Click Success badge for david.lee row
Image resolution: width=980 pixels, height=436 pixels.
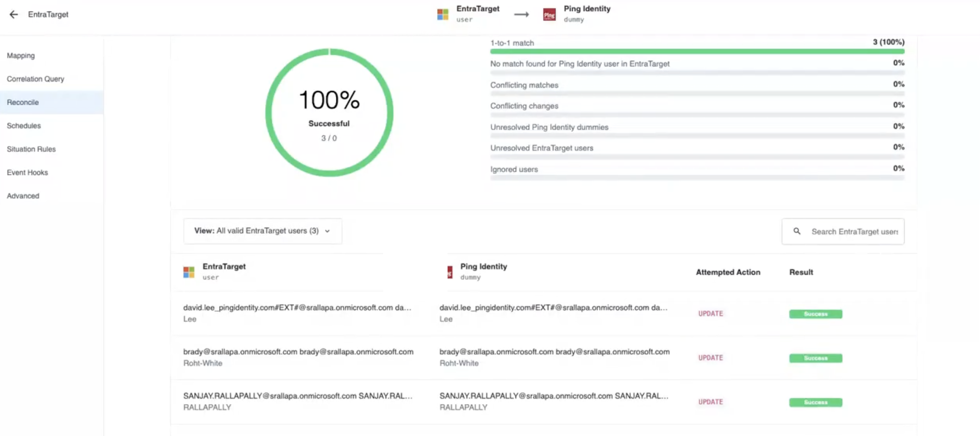point(815,314)
